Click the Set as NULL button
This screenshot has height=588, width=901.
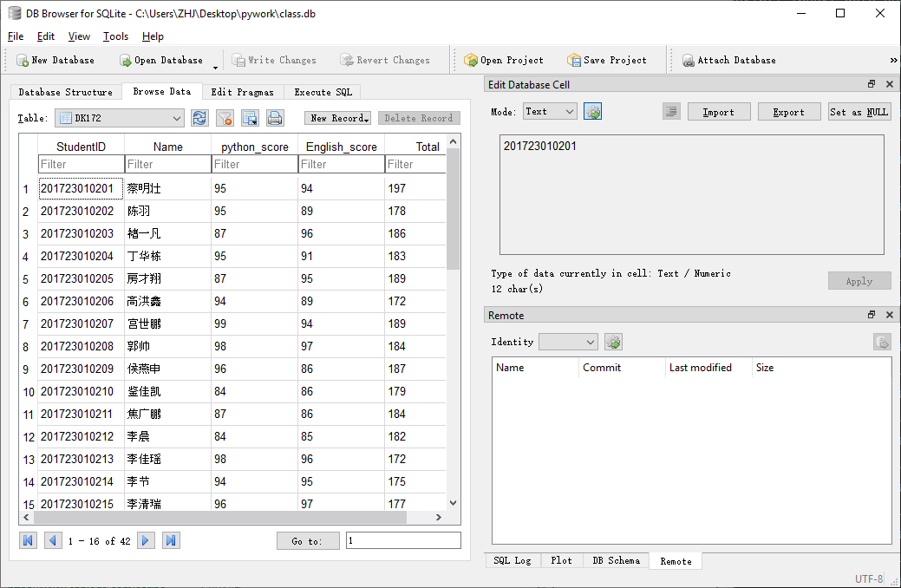click(x=859, y=112)
